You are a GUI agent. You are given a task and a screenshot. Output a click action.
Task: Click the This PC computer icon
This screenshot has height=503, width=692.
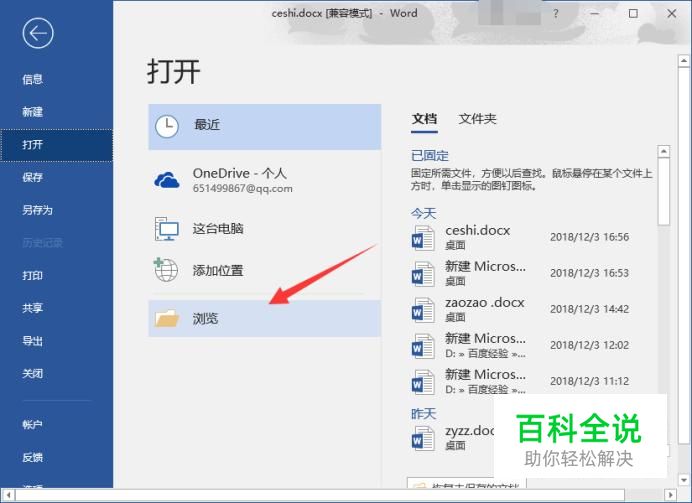[166, 229]
